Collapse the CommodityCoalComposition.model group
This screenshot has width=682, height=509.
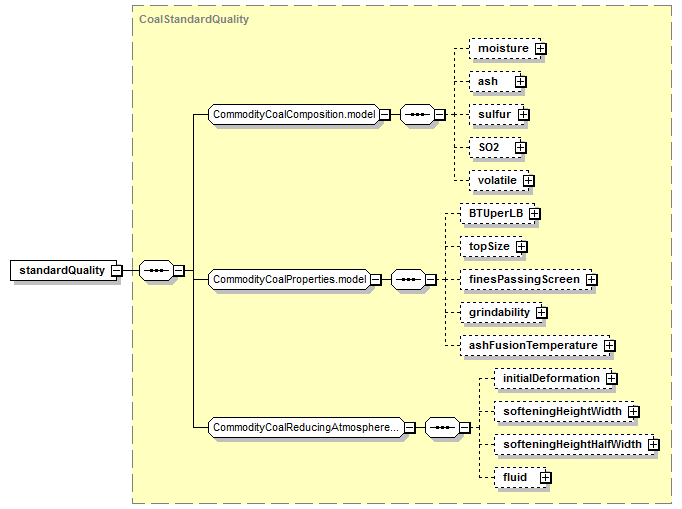coord(386,114)
